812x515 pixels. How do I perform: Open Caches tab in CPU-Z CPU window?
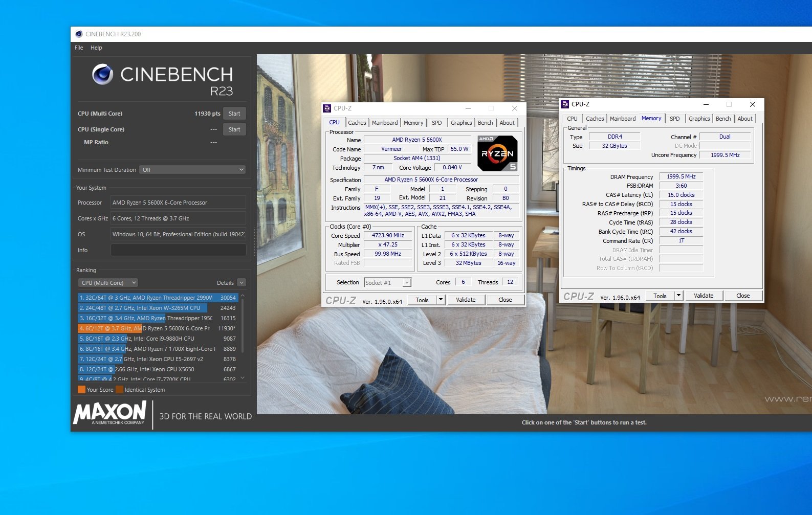click(x=357, y=123)
